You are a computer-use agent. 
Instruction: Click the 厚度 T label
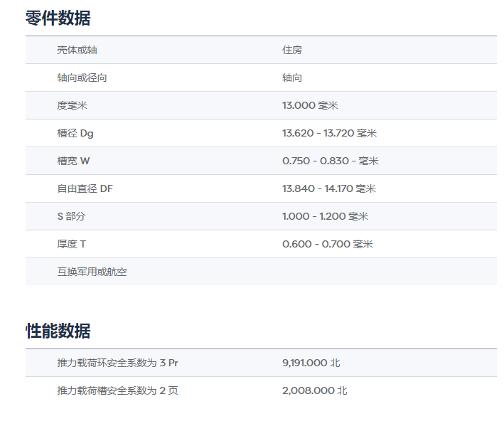[71, 244]
